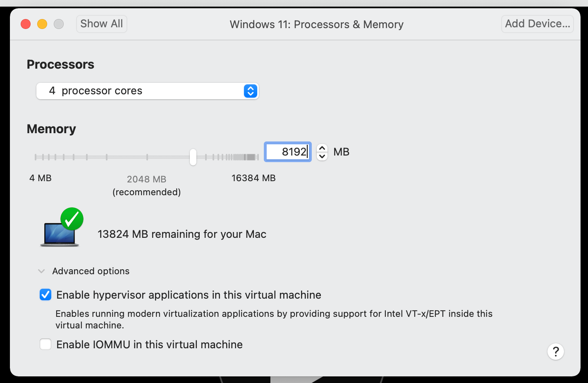Click the memory slider thumb
This screenshot has height=383, width=588.
point(193,157)
